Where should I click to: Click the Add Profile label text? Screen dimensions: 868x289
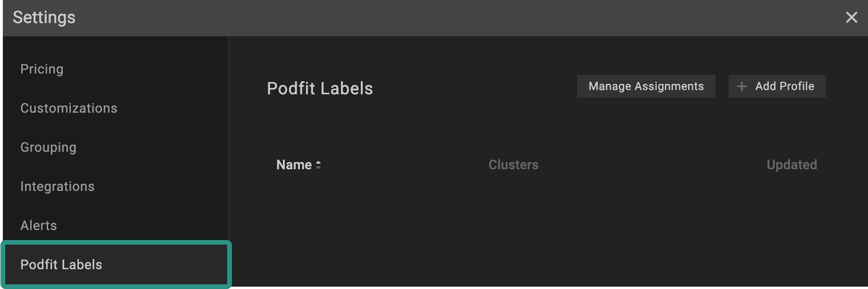click(784, 86)
